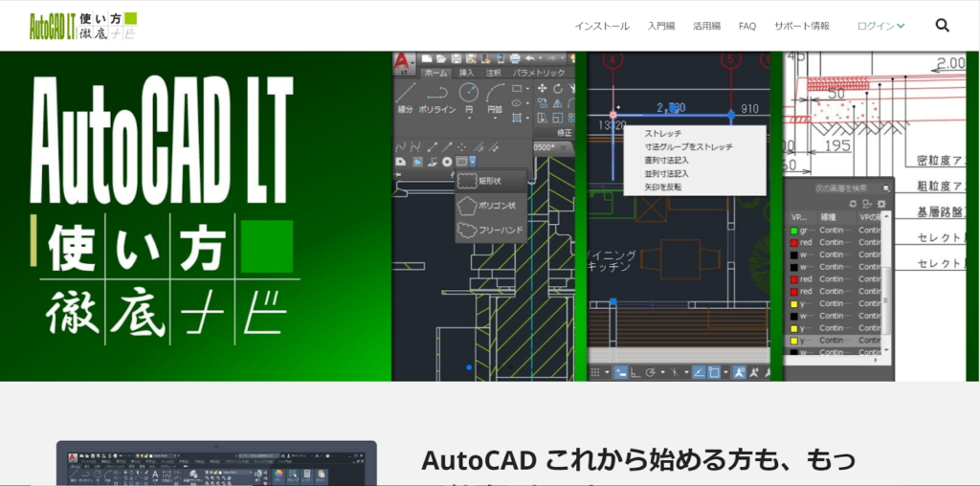Image resolution: width=980 pixels, height=486 pixels.
Task: Click the AutoCAD LT 使い方徹底ナビ site logo
Action: click(x=84, y=26)
